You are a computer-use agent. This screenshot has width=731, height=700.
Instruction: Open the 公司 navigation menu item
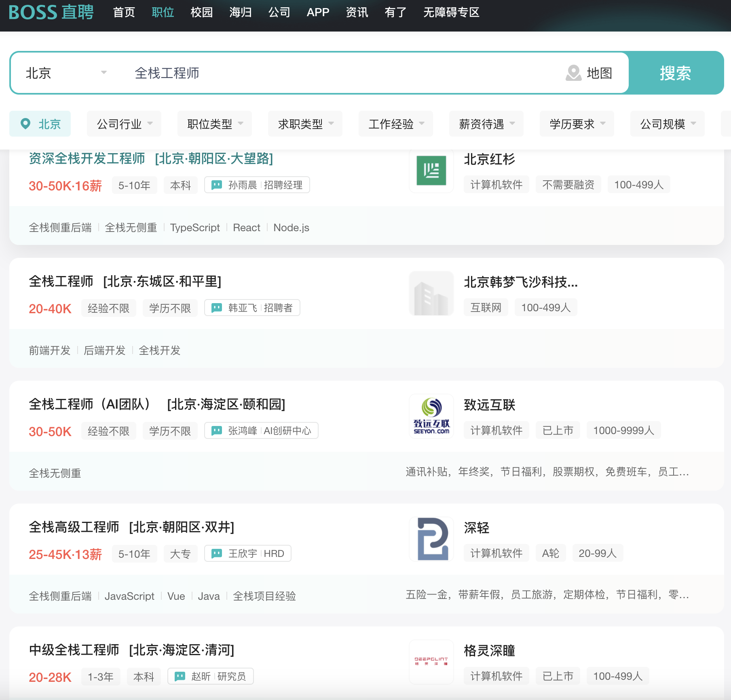(279, 13)
